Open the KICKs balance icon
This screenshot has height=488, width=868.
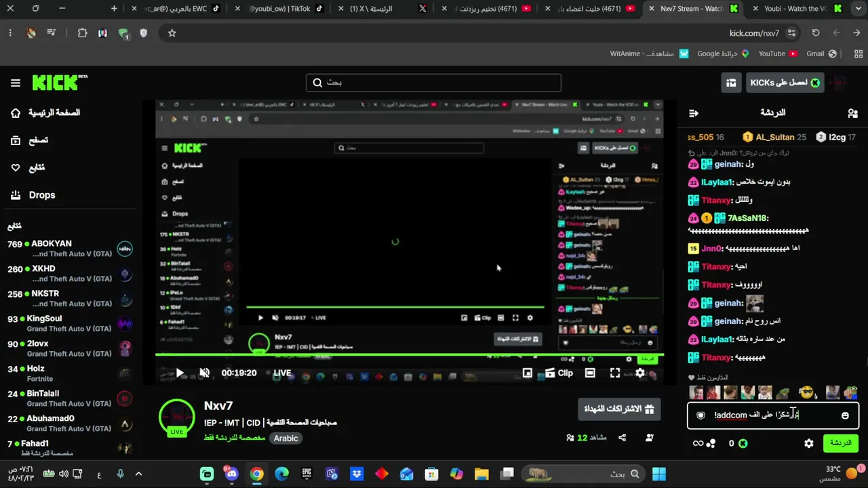743,443
